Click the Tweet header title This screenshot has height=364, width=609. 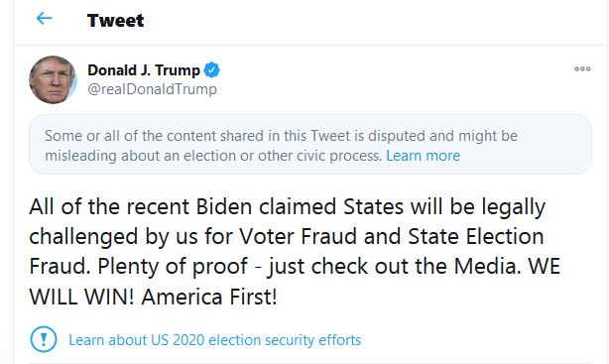coord(115,20)
